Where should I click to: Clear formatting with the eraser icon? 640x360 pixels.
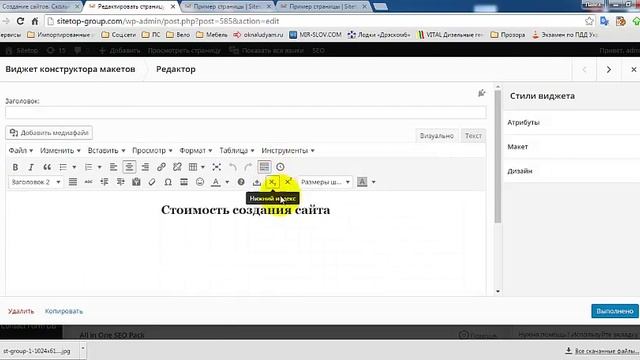click(152, 182)
